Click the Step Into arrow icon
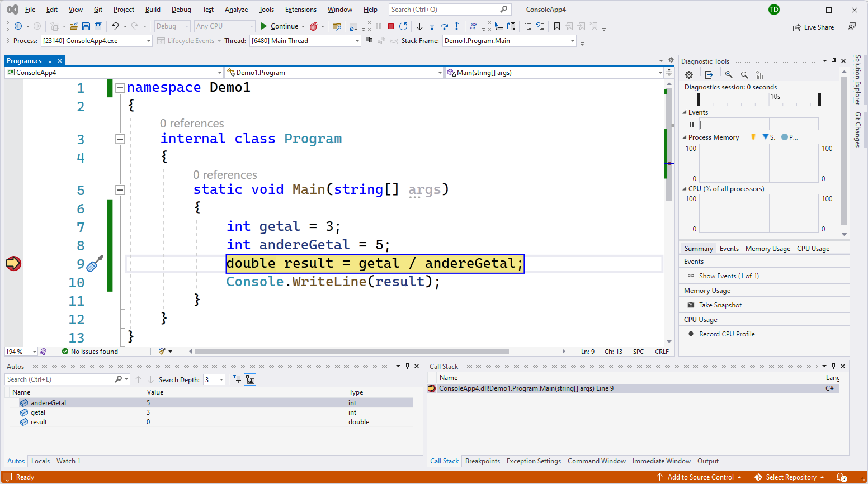The width and height of the screenshot is (868, 484). click(432, 26)
